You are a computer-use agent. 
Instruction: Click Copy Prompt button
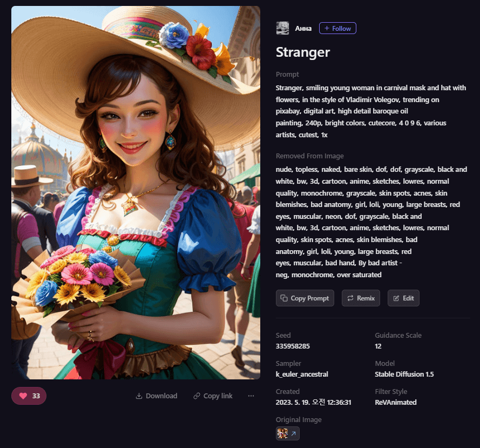(x=305, y=298)
